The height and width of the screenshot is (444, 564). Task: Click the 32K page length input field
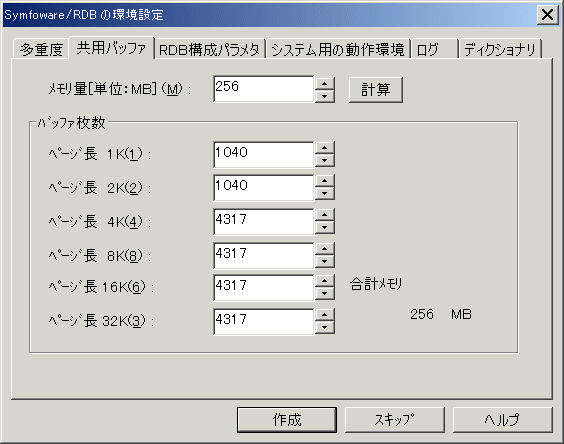tap(264, 321)
